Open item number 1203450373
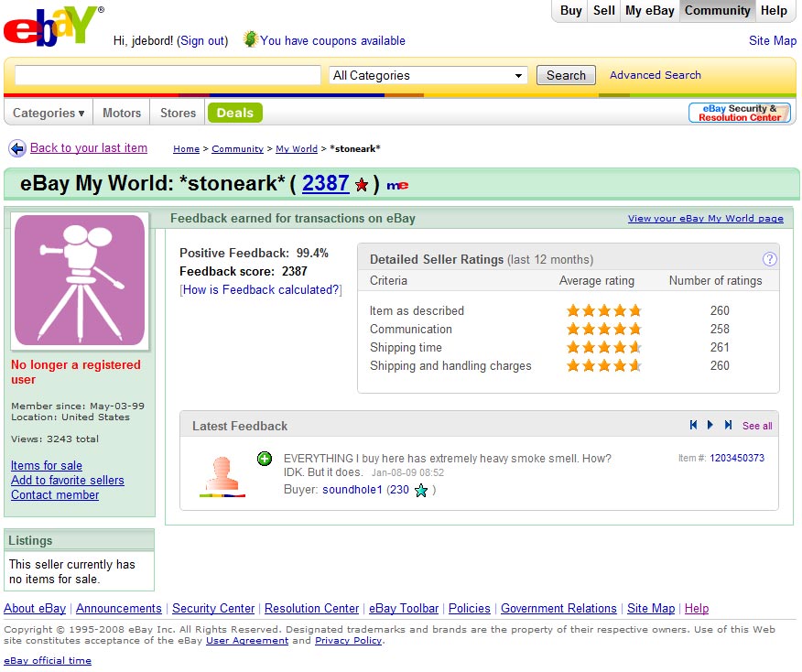The width and height of the screenshot is (802, 672). (736, 458)
